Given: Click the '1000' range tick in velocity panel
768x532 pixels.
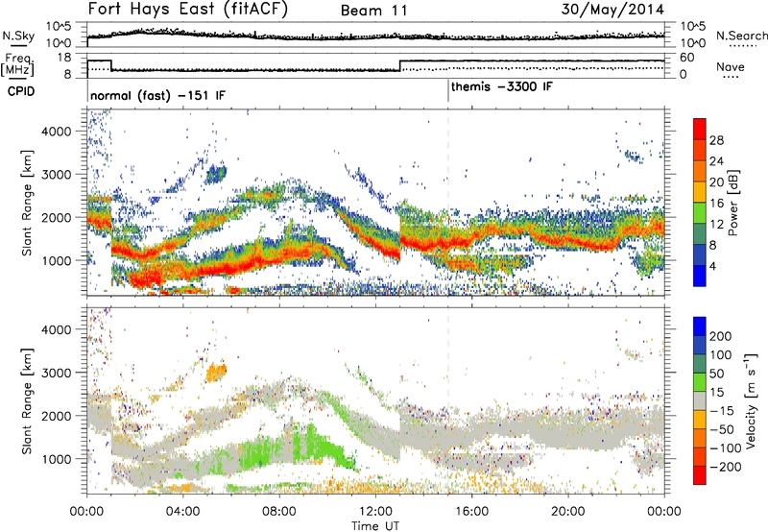Looking at the screenshot, I should [56, 459].
